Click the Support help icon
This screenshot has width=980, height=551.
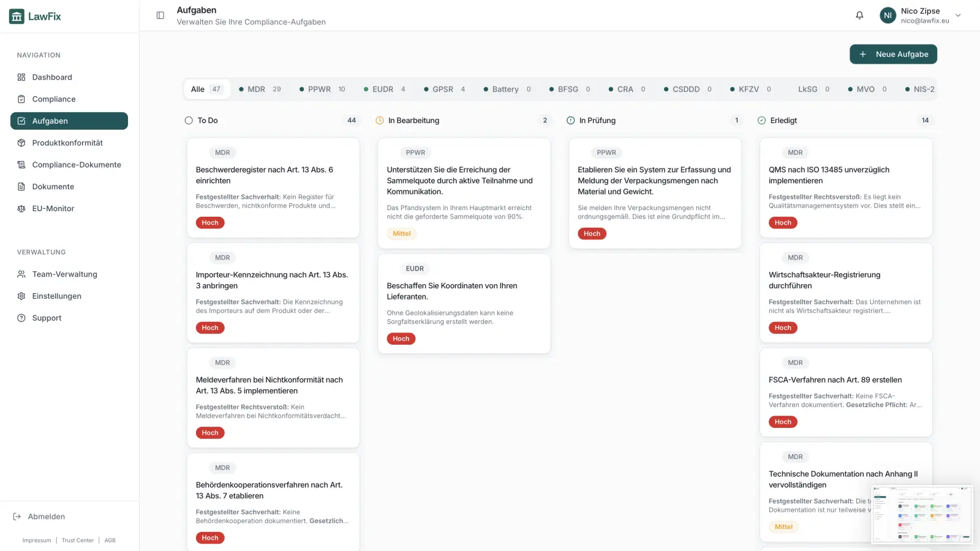(x=21, y=318)
